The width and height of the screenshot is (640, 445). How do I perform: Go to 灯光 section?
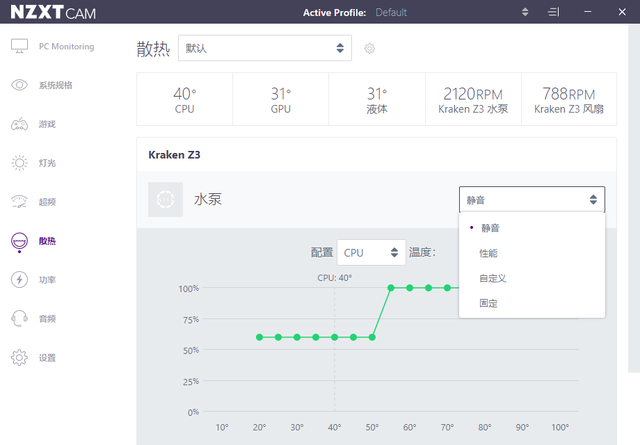[47, 163]
